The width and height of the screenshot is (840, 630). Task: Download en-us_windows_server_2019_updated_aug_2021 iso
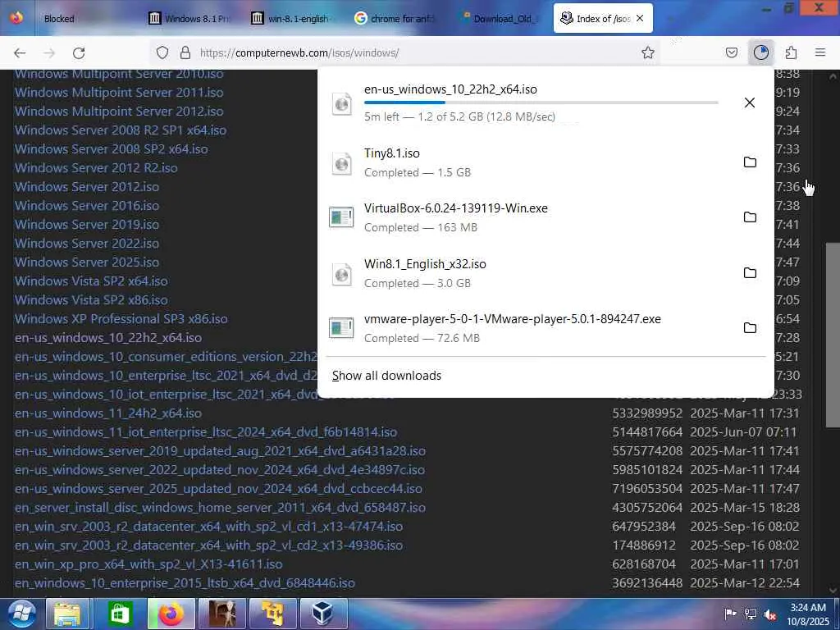click(x=220, y=450)
